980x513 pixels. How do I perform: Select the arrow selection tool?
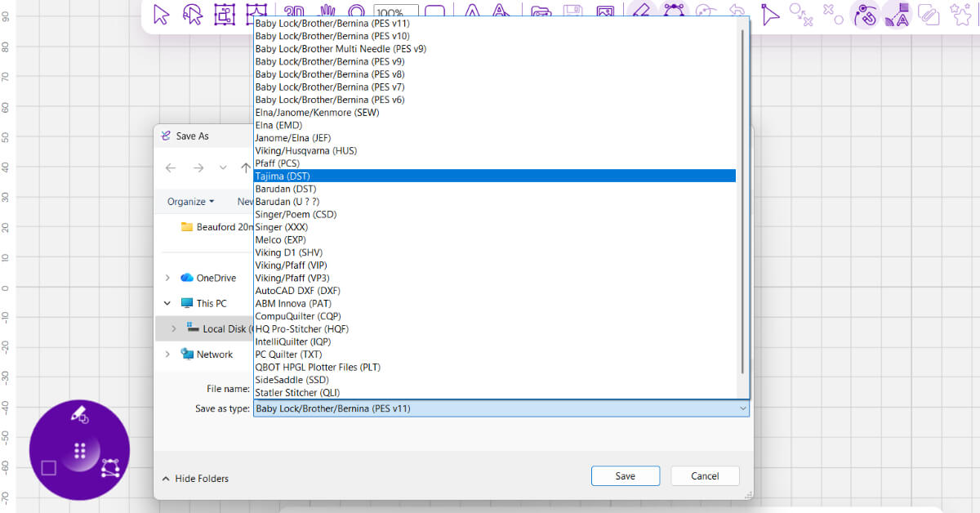(161, 14)
